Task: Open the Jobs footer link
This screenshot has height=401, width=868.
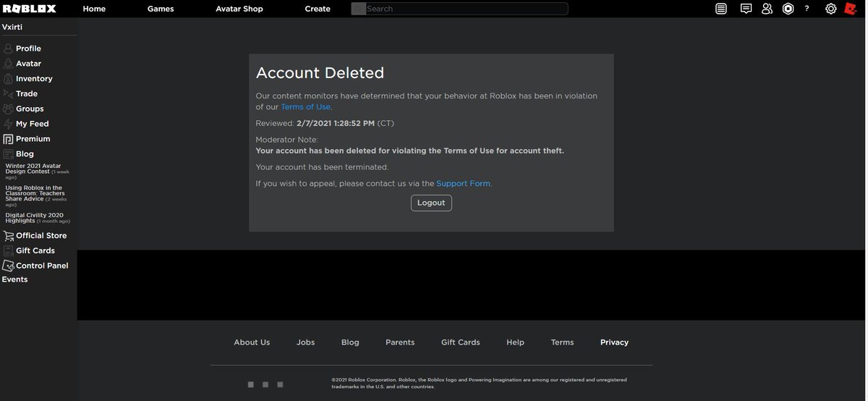Action: [305, 342]
